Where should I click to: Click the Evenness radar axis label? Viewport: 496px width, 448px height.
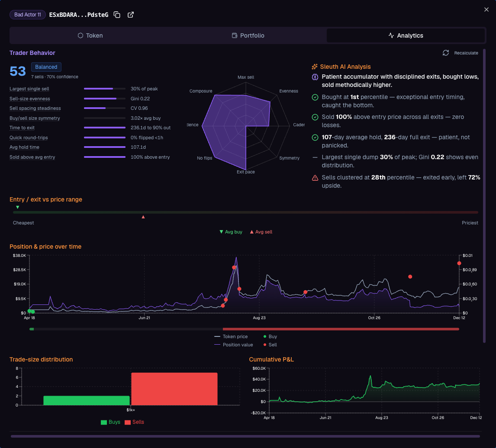pyautogui.click(x=289, y=91)
